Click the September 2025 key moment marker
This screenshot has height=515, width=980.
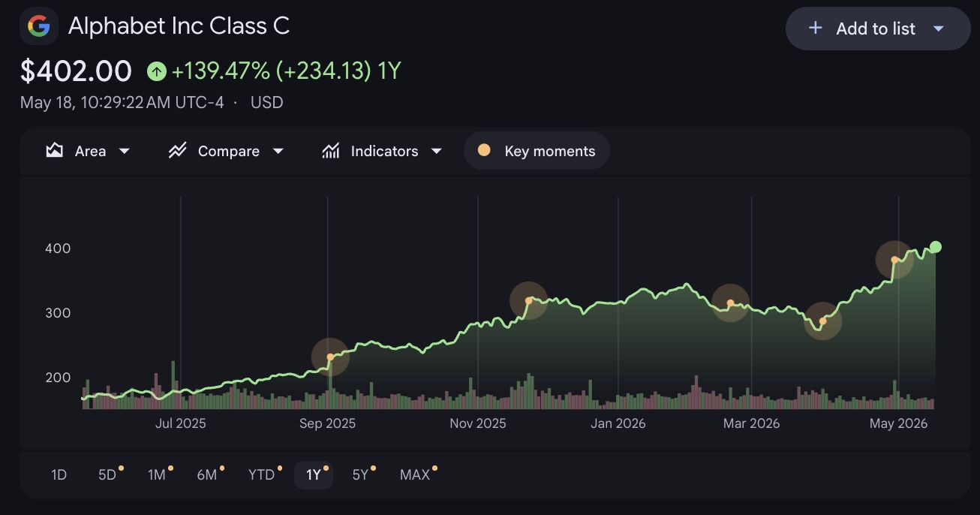[330, 357]
